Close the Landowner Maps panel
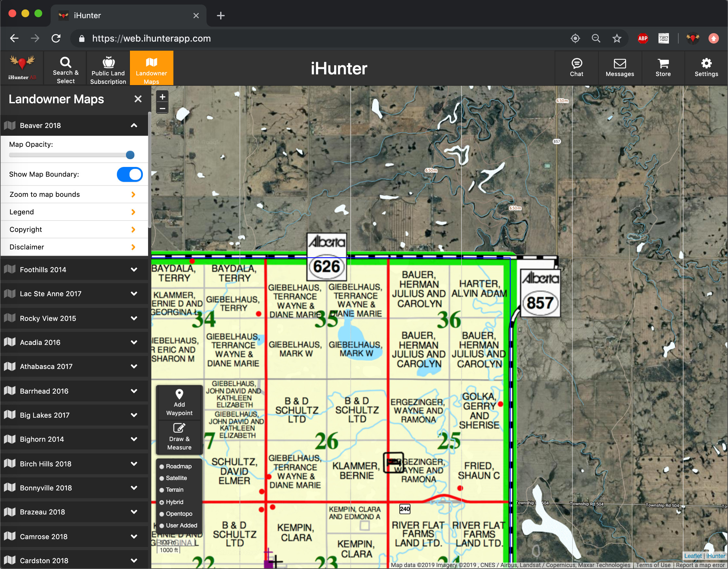This screenshot has height=569, width=728. pyautogui.click(x=138, y=99)
